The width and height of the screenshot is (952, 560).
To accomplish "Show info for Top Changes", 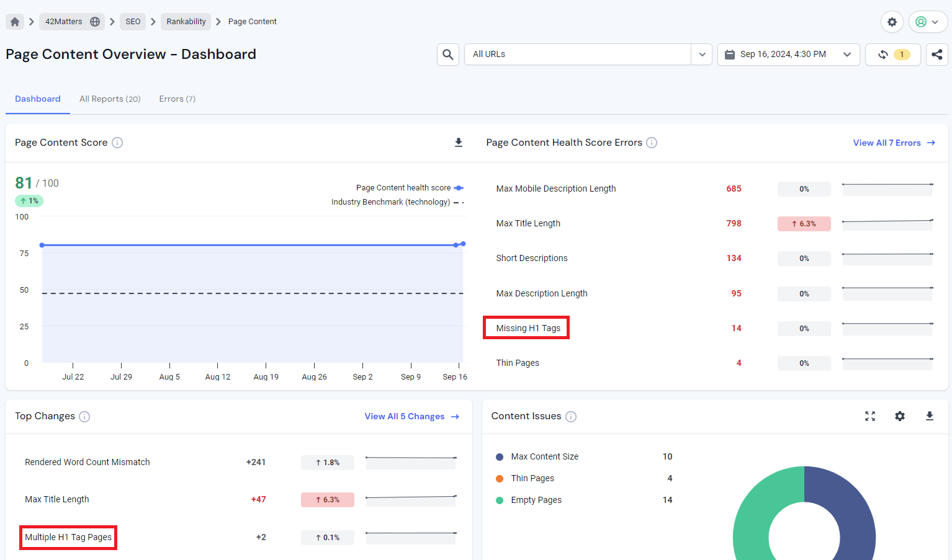I will [x=84, y=417].
